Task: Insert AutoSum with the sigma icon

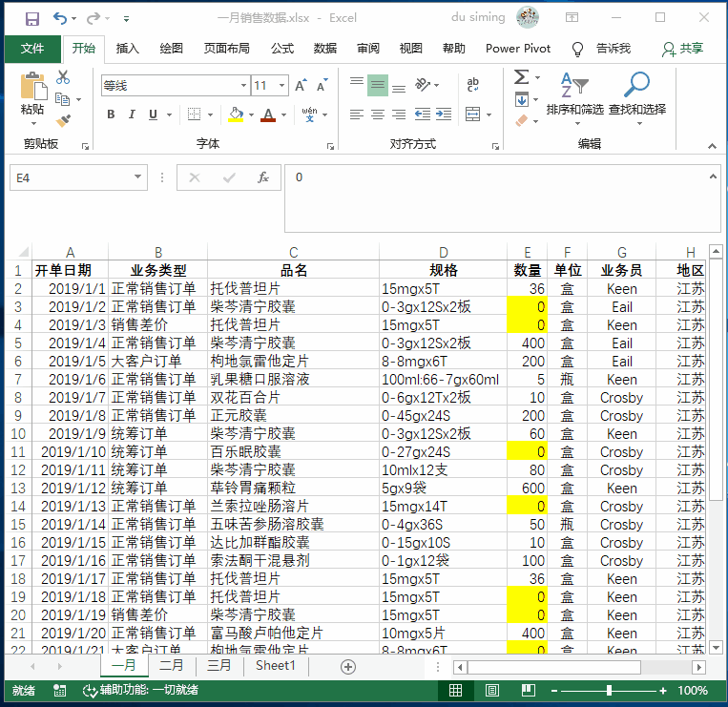Action: pyautogui.click(x=521, y=77)
